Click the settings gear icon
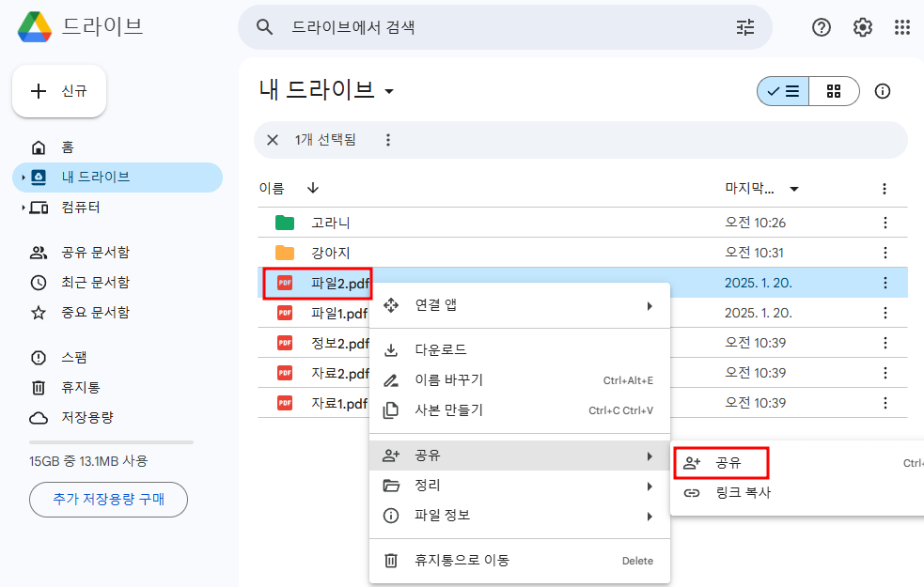Viewport: 924px width, 587px height. pos(862,27)
